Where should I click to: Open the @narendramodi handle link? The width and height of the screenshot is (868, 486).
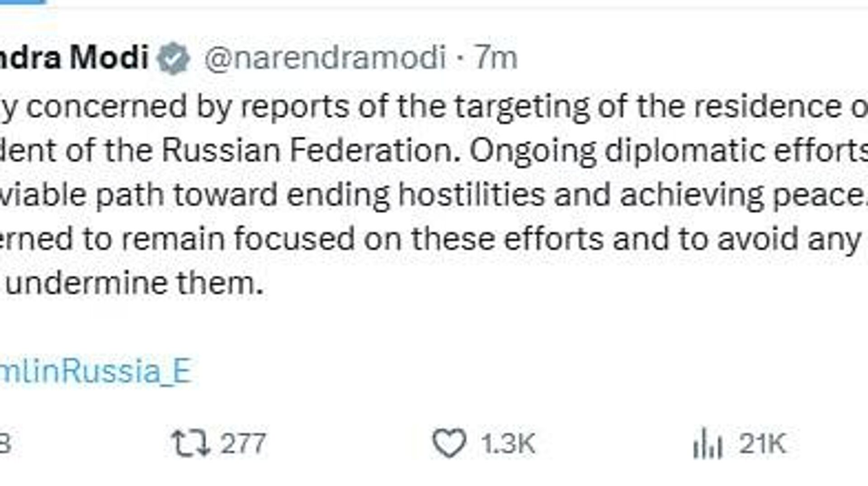coord(325,58)
